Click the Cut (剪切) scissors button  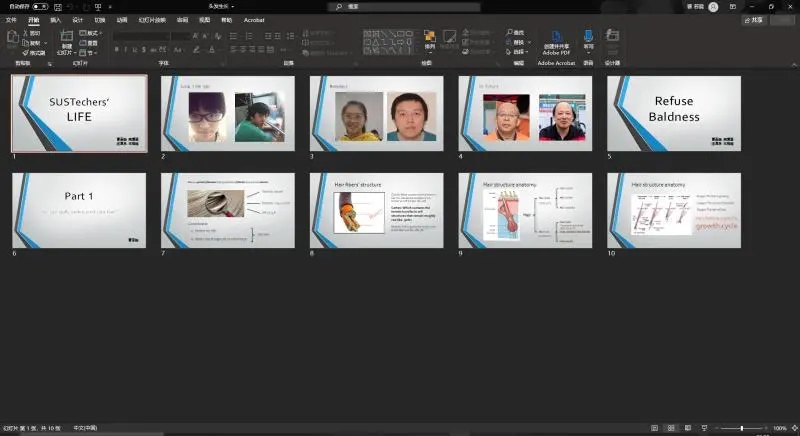click(x=32, y=33)
